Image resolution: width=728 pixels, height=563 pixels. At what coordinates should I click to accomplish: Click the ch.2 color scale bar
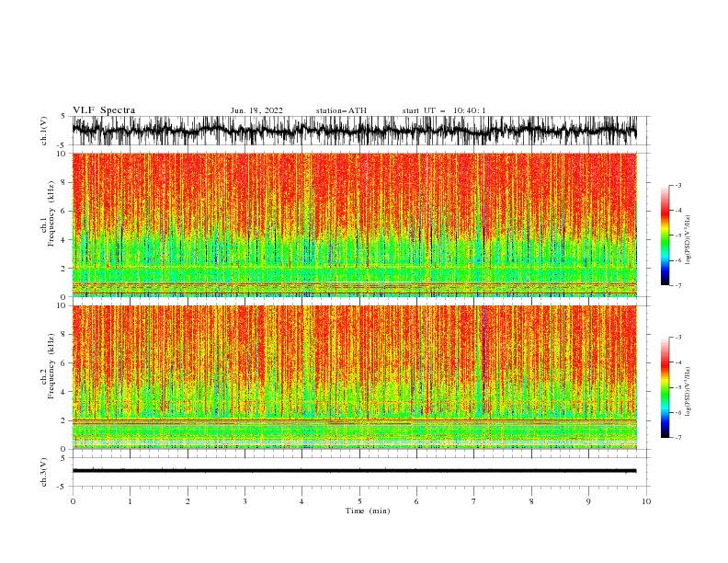coord(665,387)
